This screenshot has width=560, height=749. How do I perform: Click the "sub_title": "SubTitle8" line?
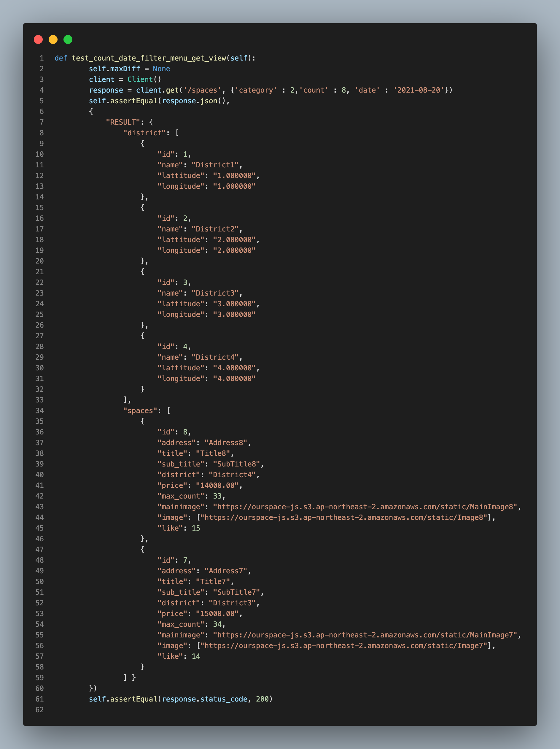pyautogui.click(x=211, y=464)
